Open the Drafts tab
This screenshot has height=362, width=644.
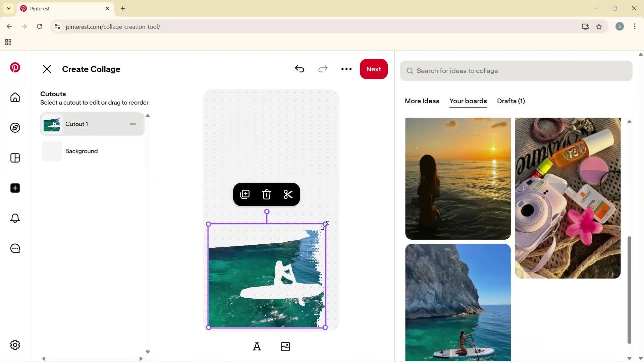511,101
